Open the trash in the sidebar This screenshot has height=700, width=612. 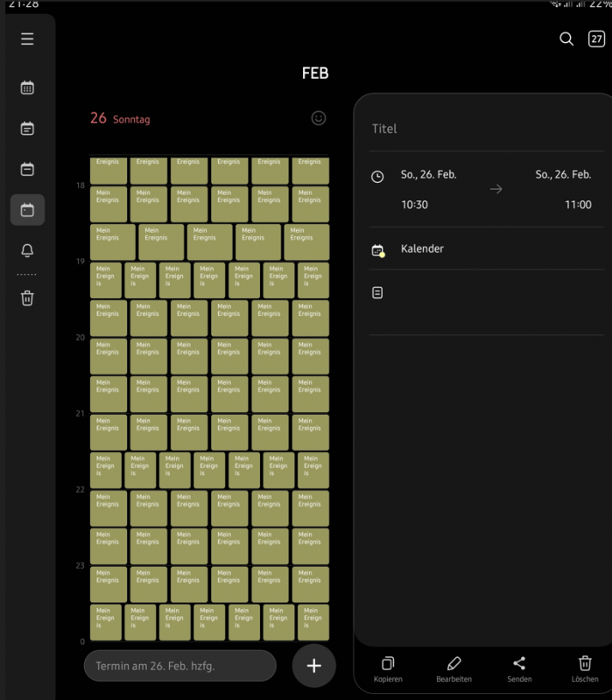[x=27, y=298]
